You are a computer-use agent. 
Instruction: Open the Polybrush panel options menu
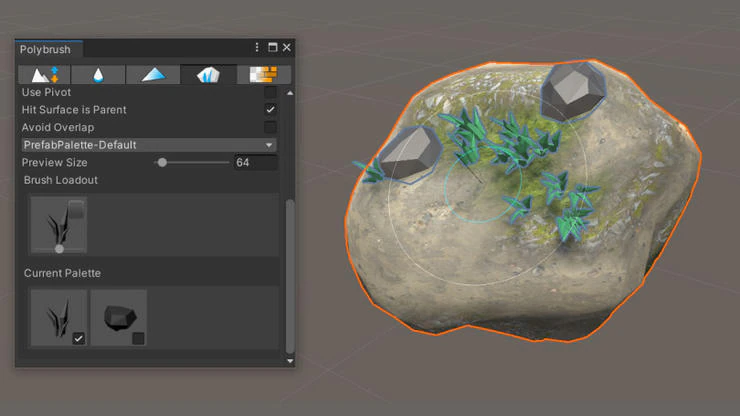tap(257, 47)
